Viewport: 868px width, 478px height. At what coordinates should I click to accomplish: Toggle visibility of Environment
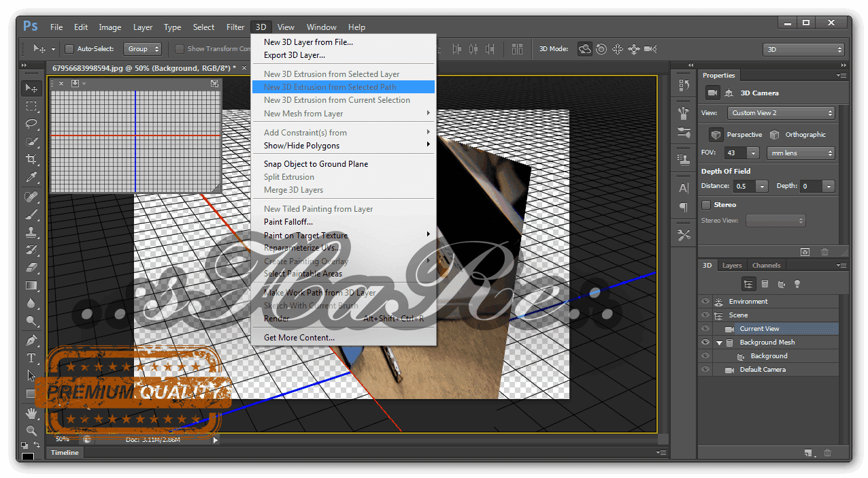point(705,302)
